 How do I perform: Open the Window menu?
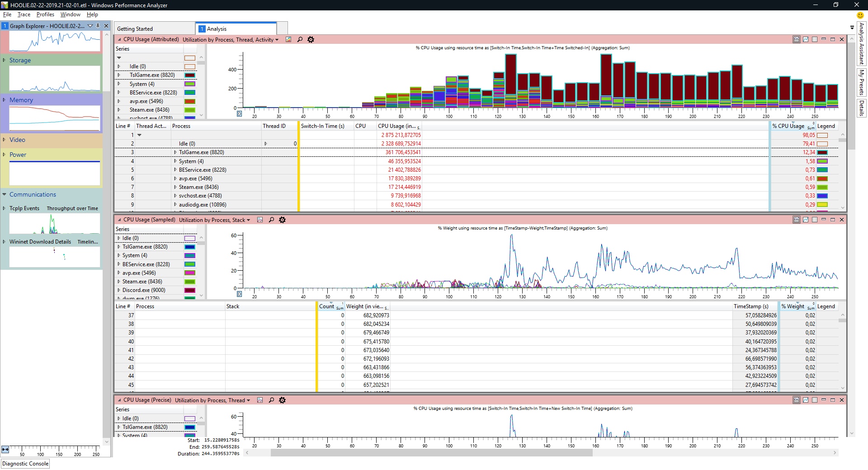tap(71, 14)
